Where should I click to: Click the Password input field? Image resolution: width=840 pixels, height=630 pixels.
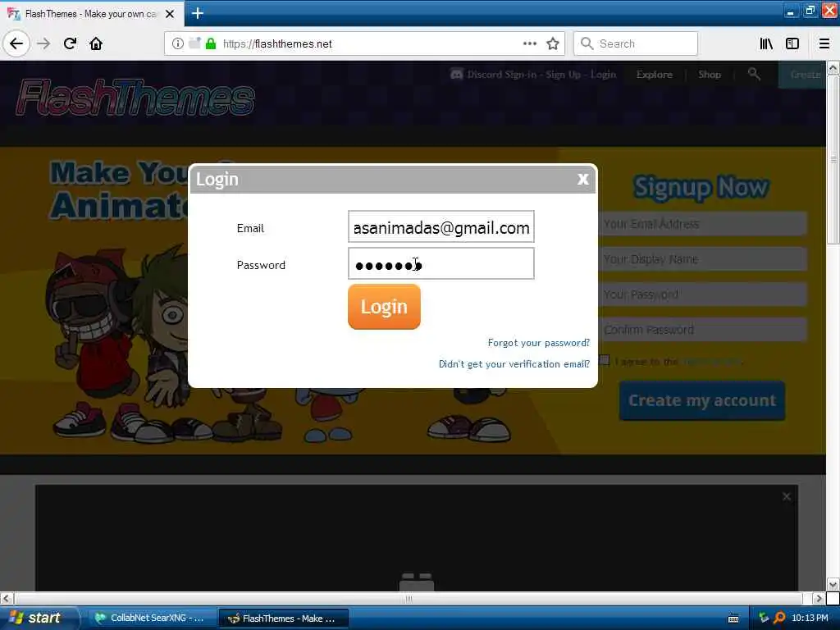coord(441,263)
